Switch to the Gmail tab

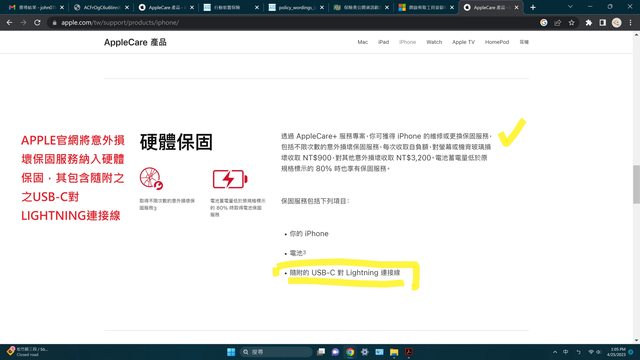pos(35,7)
